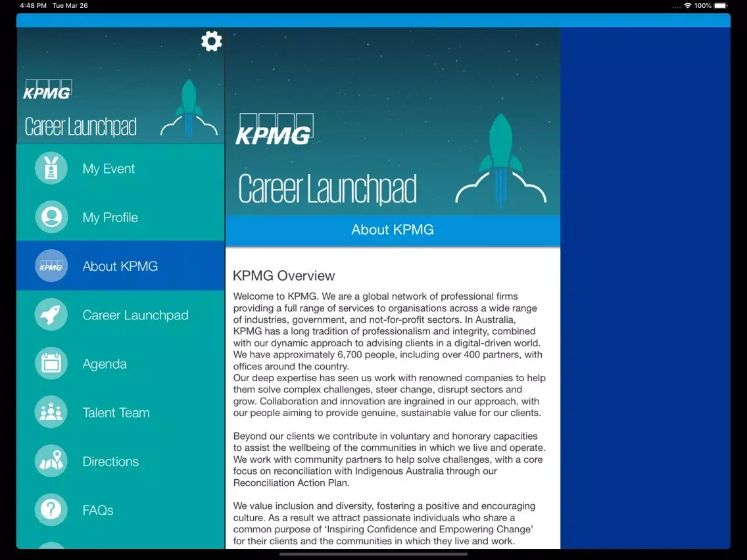Click the large rocket graphic in main banner

point(500,160)
